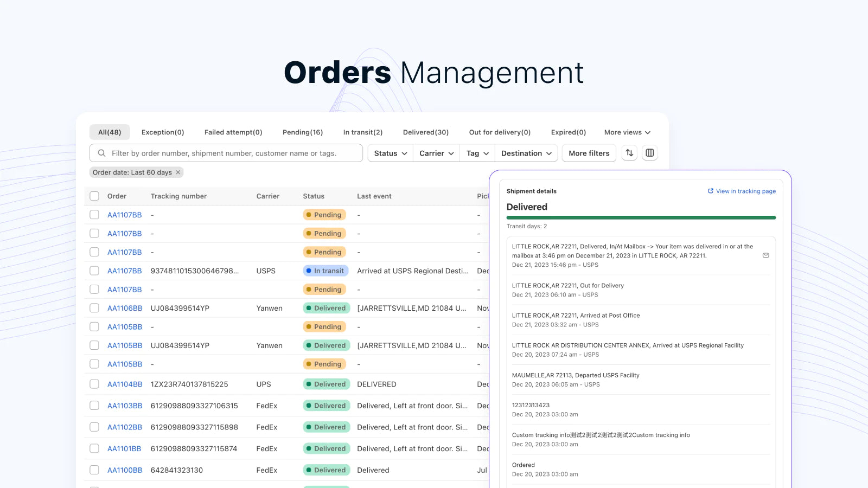868x488 pixels.
Task: Switch to the Delivered(30) tab
Action: point(426,132)
